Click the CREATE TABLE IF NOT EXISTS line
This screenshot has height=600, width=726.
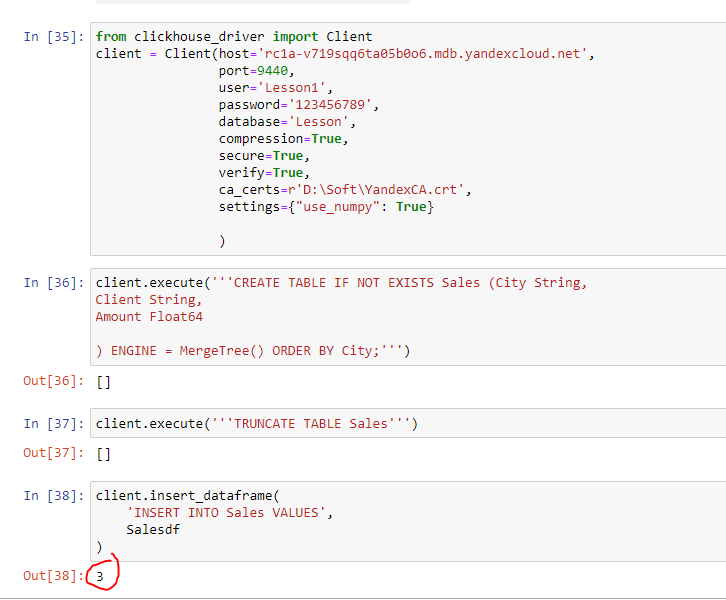(x=341, y=283)
